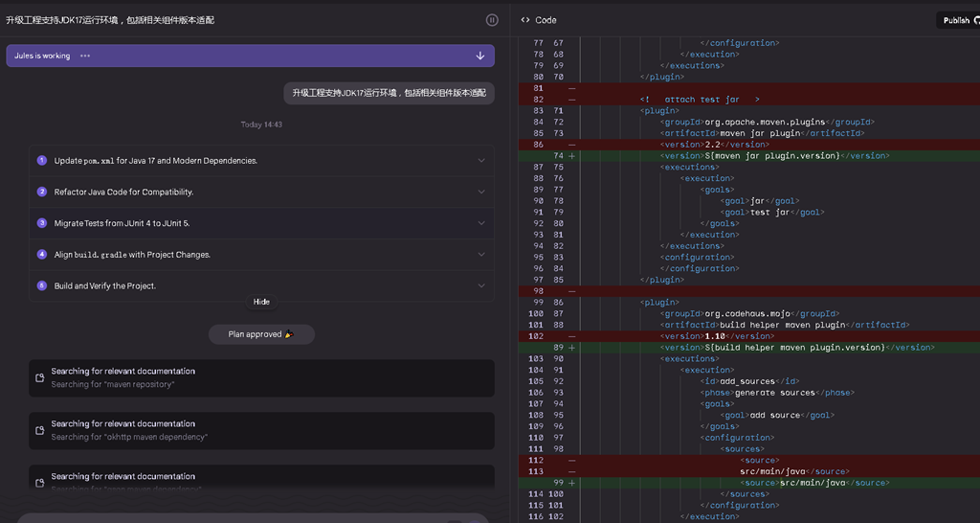980x523 pixels.
Task: Expand the Refactor Java Code step chevron
Action: [x=481, y=193]
